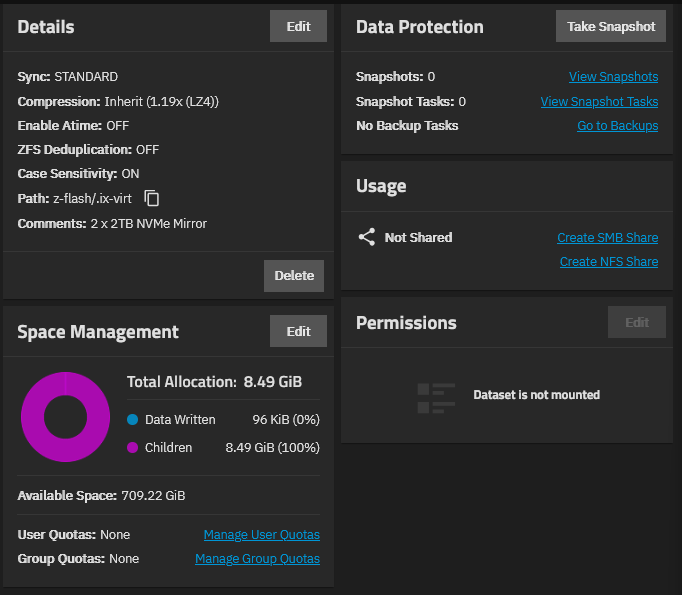Viewport: 682px width, 595px height.
Task: Delete the dataset
Action: tap(294, 275)
